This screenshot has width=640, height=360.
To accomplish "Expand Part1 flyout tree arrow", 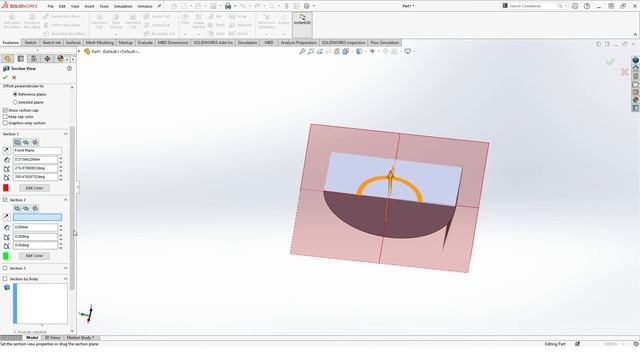I will 79,51.
